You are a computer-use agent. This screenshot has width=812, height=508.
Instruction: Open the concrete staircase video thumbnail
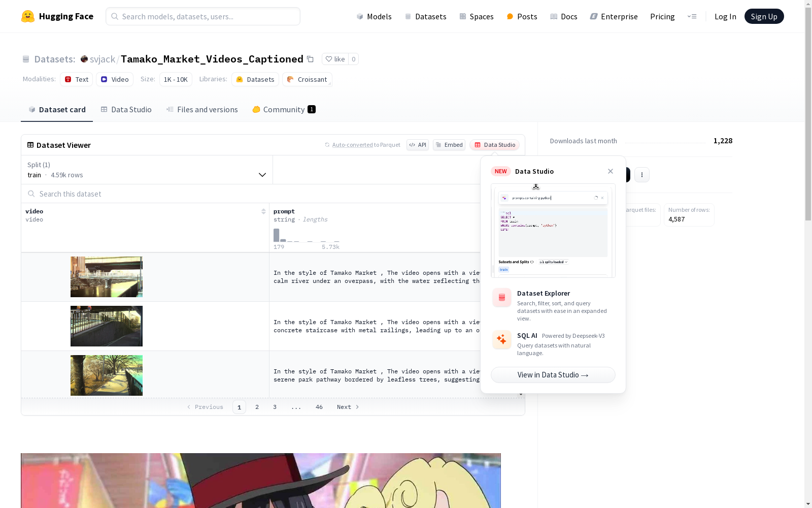pyautogui.click(x=107, y=326)
